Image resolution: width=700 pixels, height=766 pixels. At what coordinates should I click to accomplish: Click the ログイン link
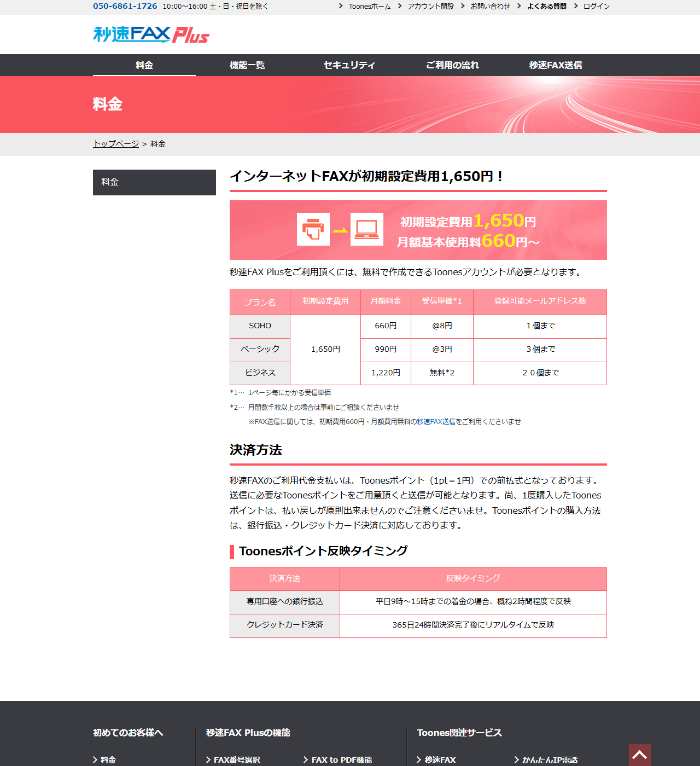click(x=596, y=7)
